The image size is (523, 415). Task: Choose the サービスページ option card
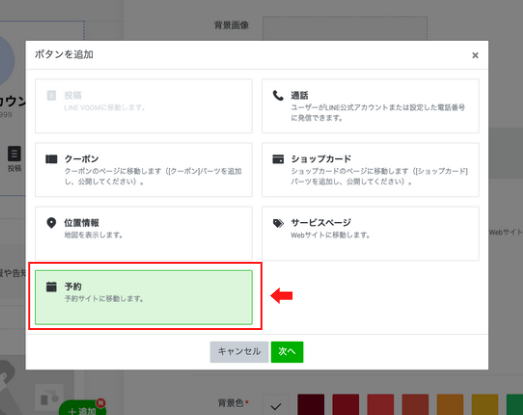pos(370,234)
